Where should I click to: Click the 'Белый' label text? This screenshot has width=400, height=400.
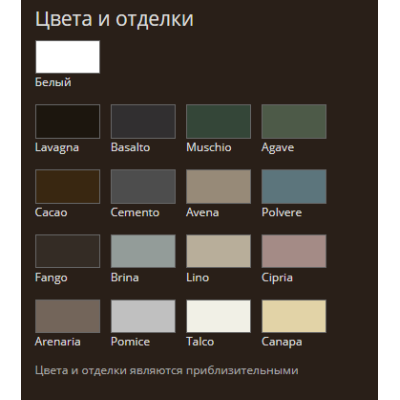[x=53, y=82]
